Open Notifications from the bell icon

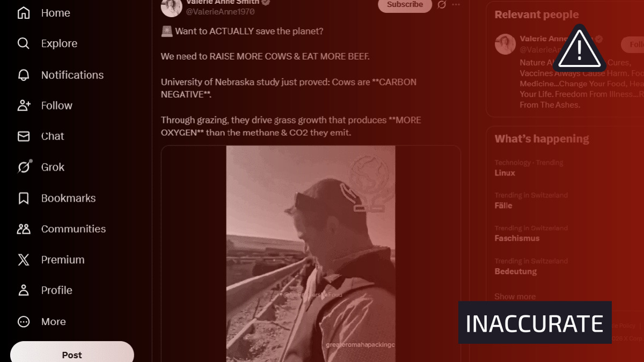tap(24, 75)
